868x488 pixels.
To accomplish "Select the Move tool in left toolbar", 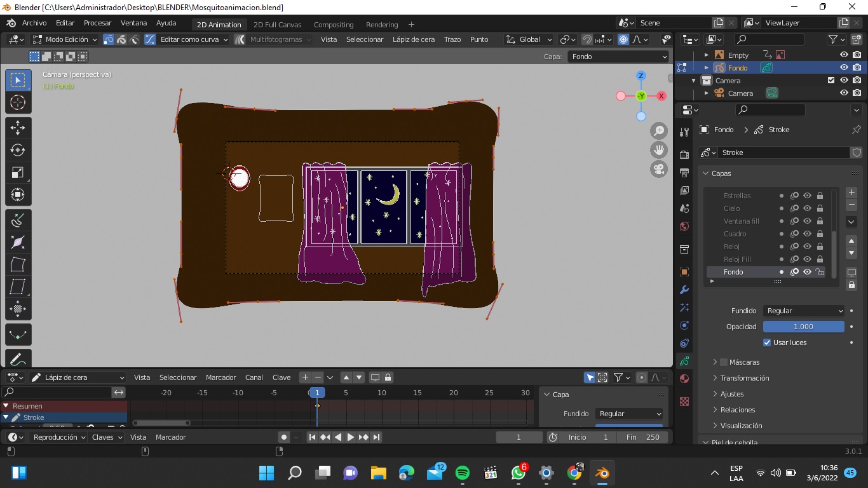I will (x=18, y=127).
